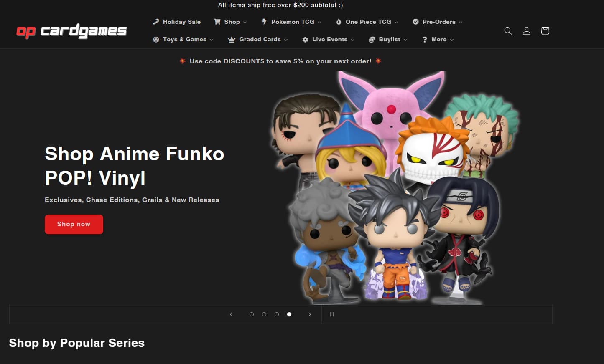
Task: Open the search icon
Action: (x=508, y=31)
